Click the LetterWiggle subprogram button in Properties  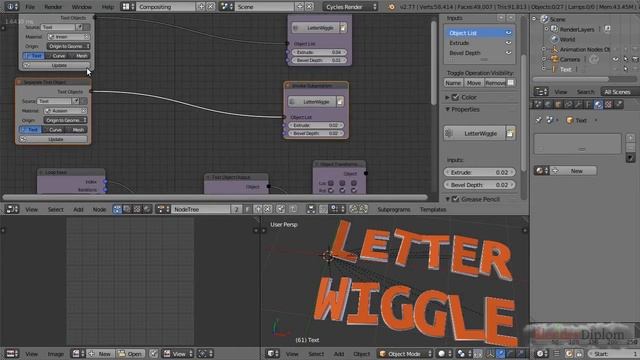[474, 133]
